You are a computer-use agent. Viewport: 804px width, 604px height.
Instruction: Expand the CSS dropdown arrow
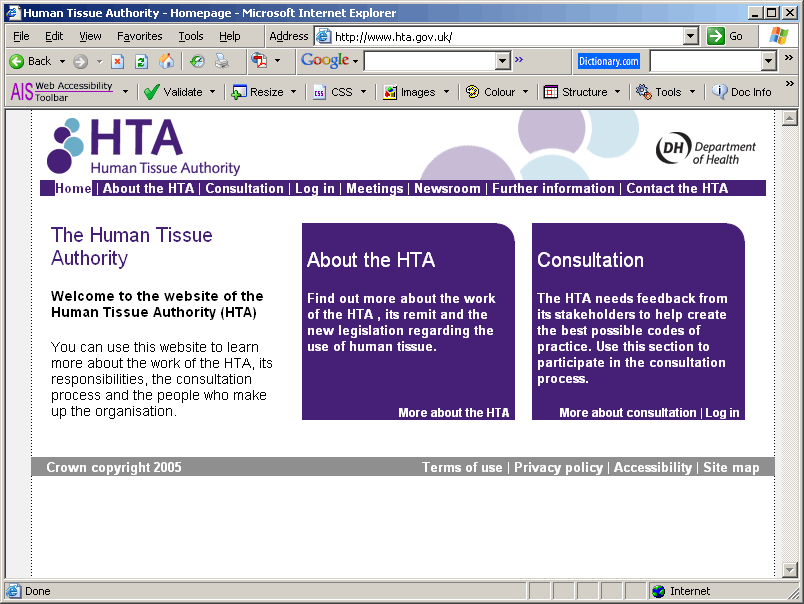coord(363,92)
